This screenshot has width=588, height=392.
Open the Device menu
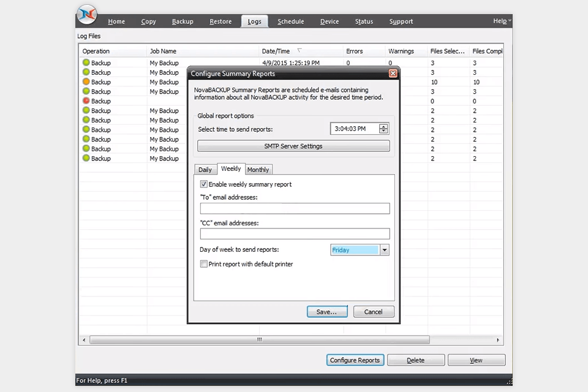pyautogui.click(x=330, y=21)
